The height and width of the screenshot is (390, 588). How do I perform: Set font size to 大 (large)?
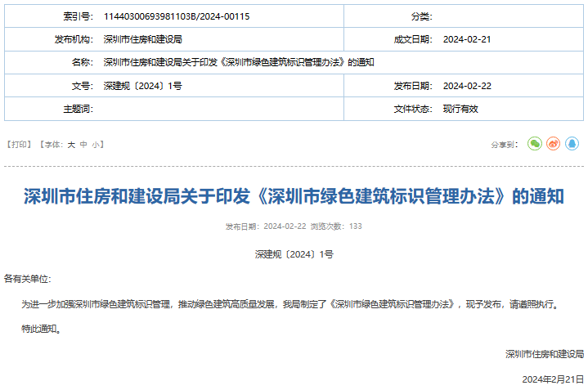71,145
